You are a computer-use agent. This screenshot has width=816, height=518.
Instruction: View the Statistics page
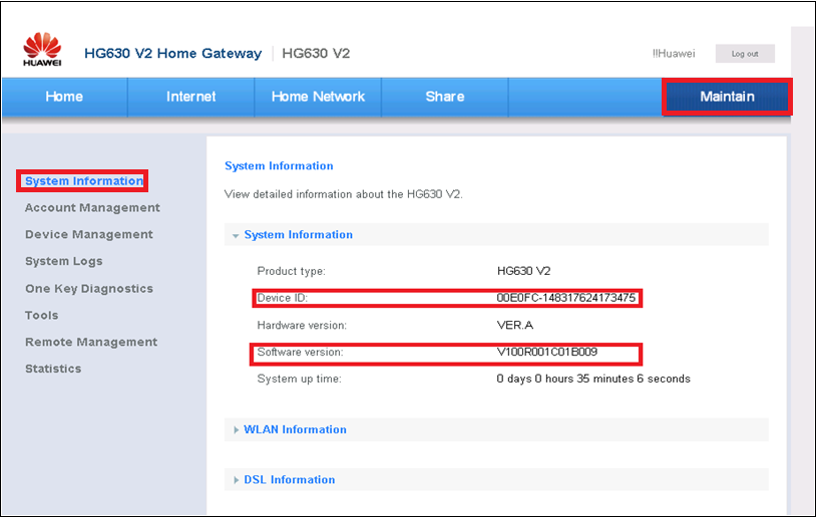[x=53, y=368]
